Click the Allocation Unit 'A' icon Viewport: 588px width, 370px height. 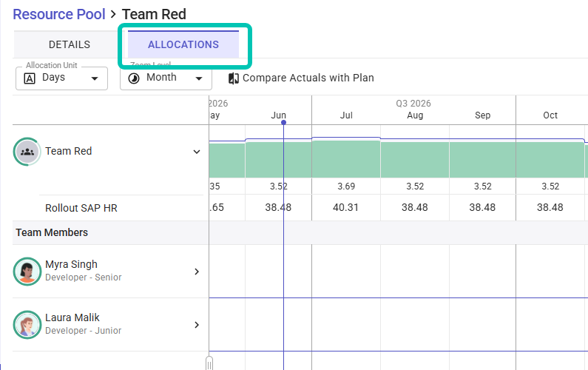(x=30, y=78)
